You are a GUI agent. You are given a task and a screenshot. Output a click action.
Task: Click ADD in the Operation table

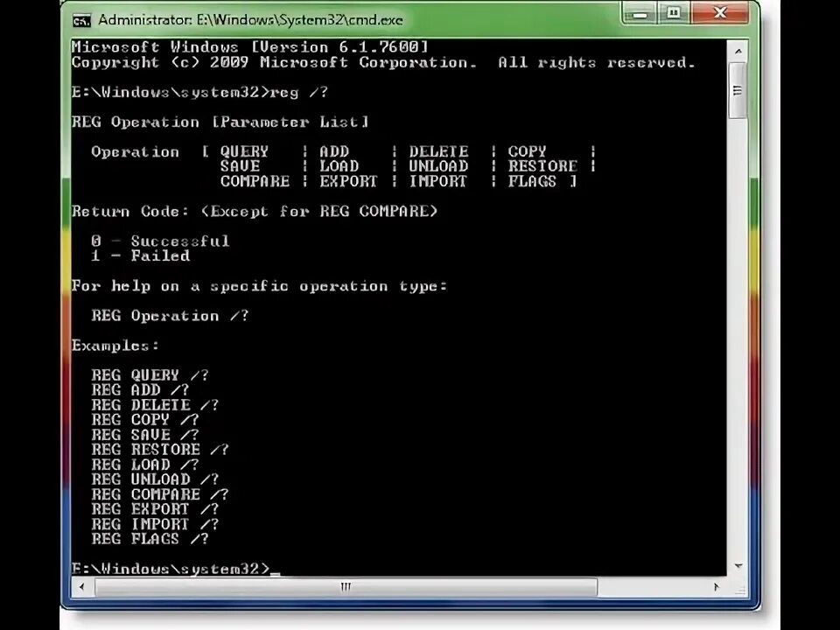(x=334, y=151)
